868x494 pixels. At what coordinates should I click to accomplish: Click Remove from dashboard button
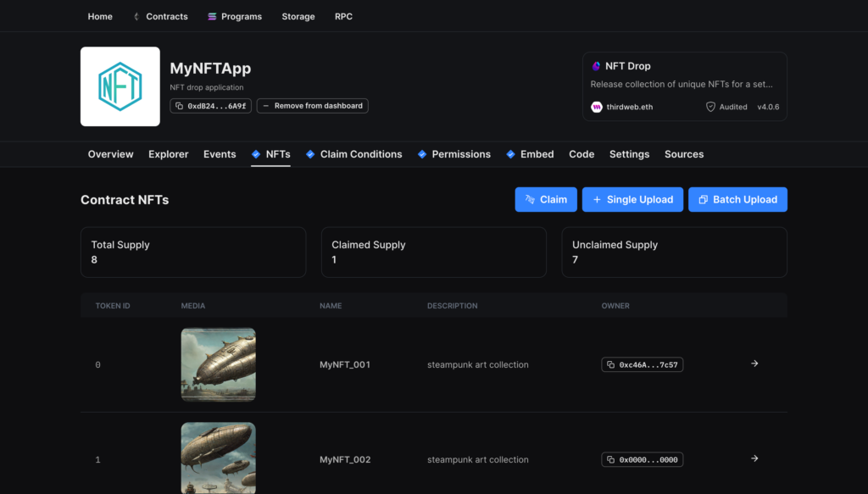click(x=312, y=106)
